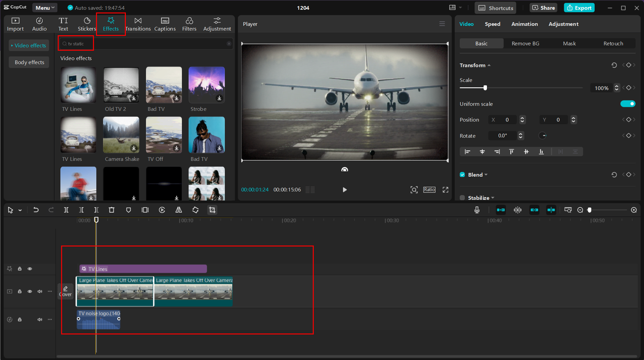The width and height of the screenshot is (644, 360).
Task: Collapse the Transform section
Action: (x=489, y=65)
